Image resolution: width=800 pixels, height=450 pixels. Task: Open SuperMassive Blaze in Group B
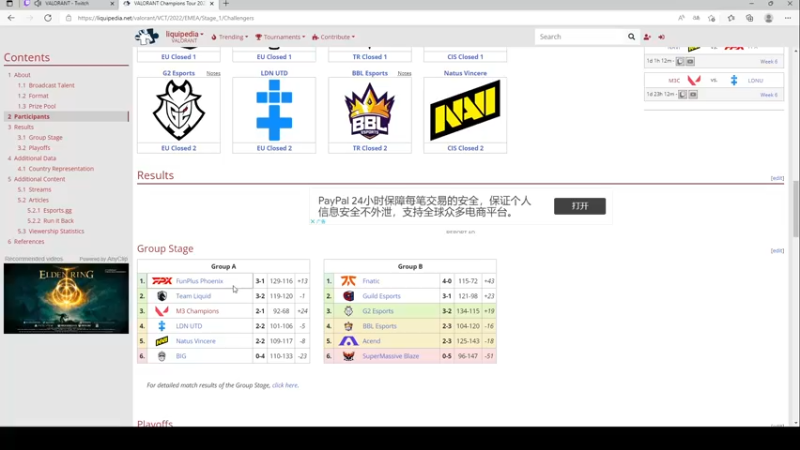pyautogui.click(x=390, y=356)
